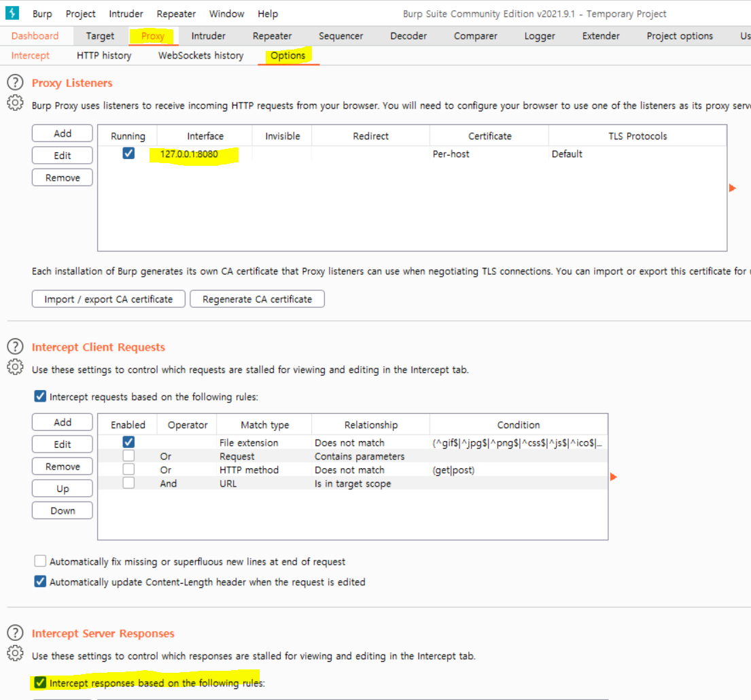Open the Help menu
This screenshot has height=700, width=751.
point(268,14)
